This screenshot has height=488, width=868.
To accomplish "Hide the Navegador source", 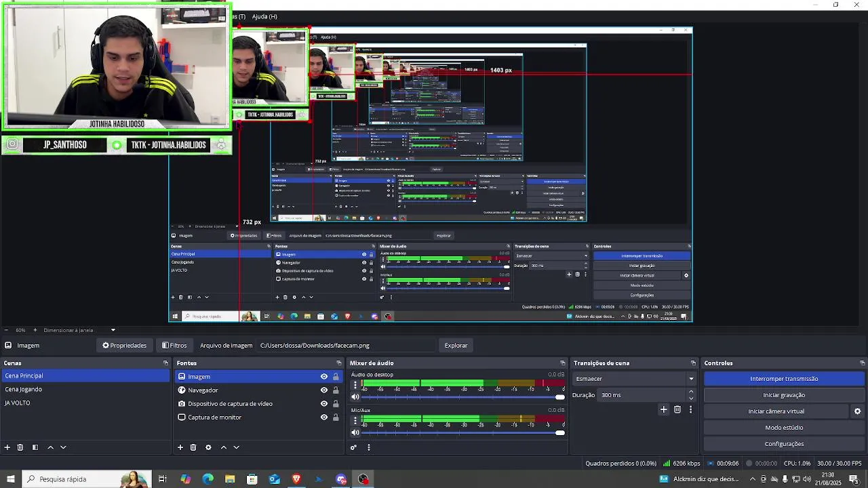I will pyautogui.click(x=324, y=390).
